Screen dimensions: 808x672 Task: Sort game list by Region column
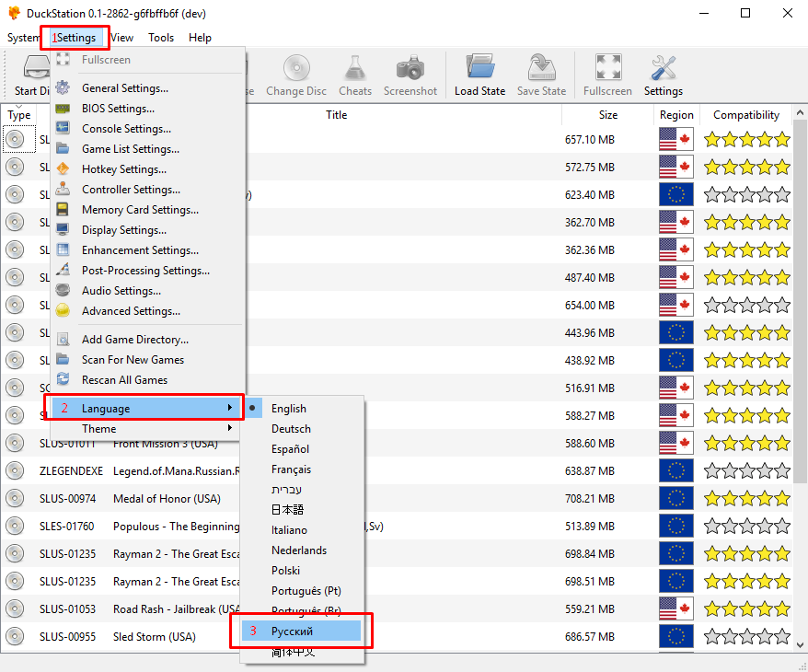coord(676,115)
